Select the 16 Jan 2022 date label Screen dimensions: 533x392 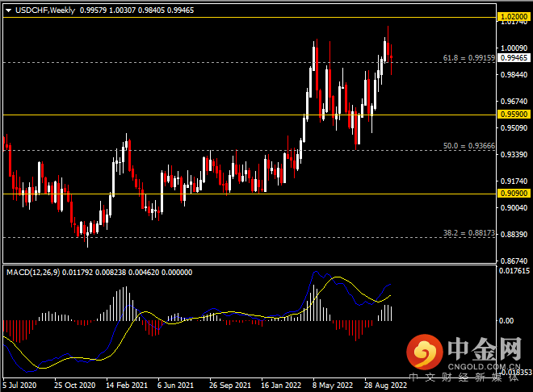click(281, 386)
